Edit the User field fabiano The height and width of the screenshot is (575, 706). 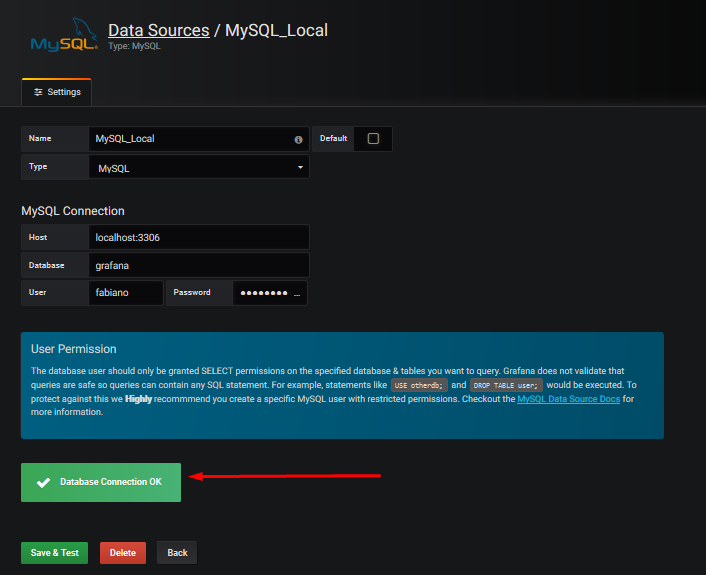[126, 293]
